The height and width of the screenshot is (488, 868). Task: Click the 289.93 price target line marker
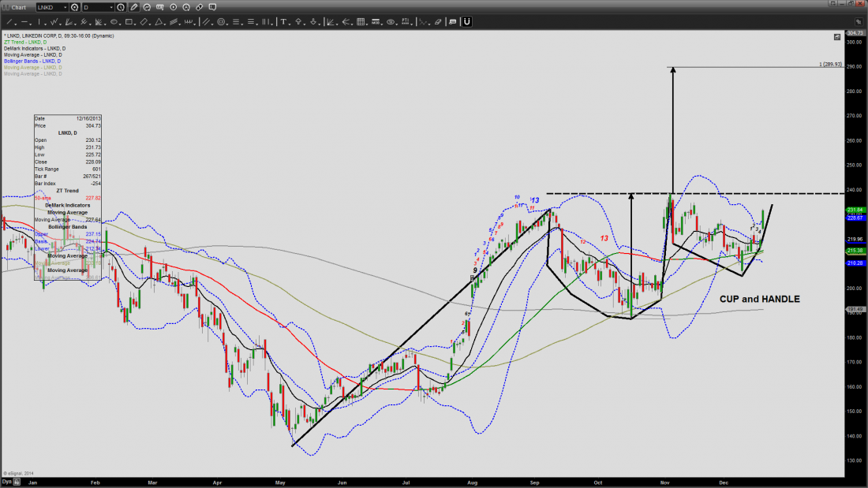(x=830, y=65)
